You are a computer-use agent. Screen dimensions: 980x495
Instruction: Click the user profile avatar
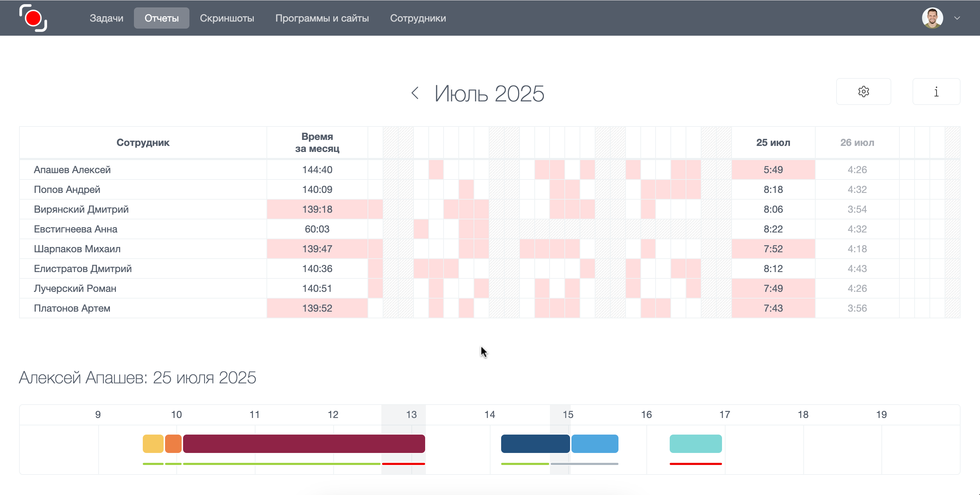click(932, 18)
